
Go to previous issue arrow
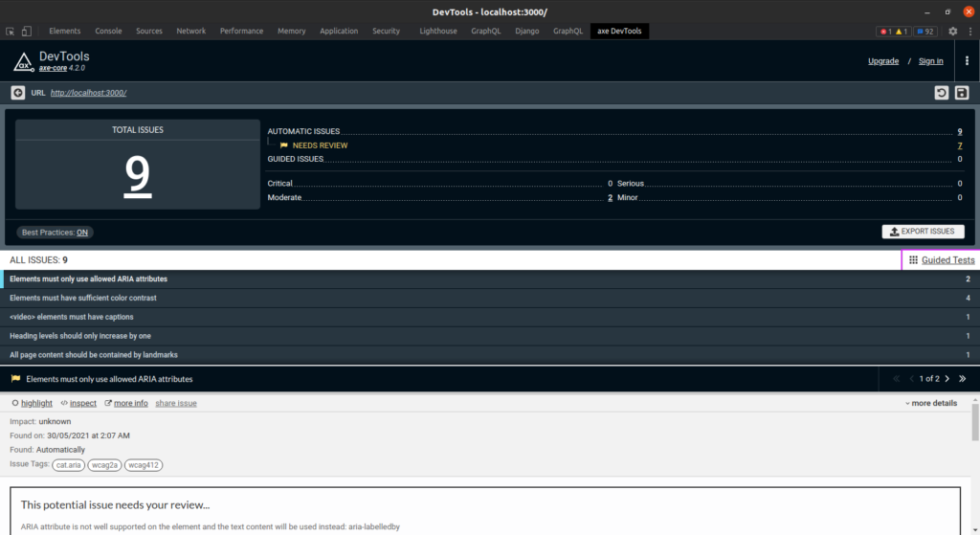tap(912, 379)
